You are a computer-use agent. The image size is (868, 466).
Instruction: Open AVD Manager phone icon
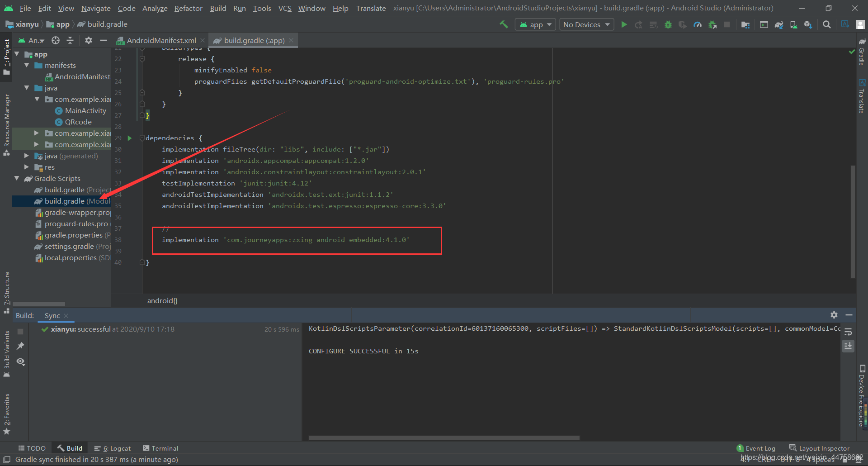point(793,24)
